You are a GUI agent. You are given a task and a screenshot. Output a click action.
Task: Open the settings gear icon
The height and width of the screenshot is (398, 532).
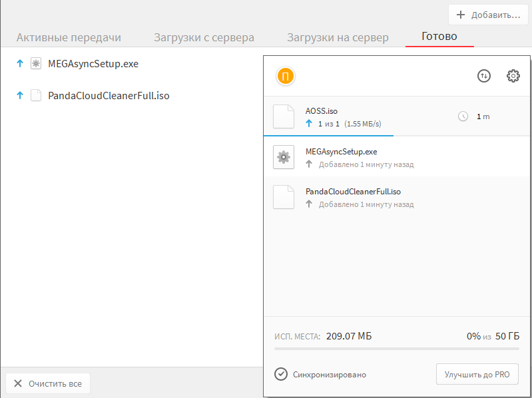(x=513, y=76)
